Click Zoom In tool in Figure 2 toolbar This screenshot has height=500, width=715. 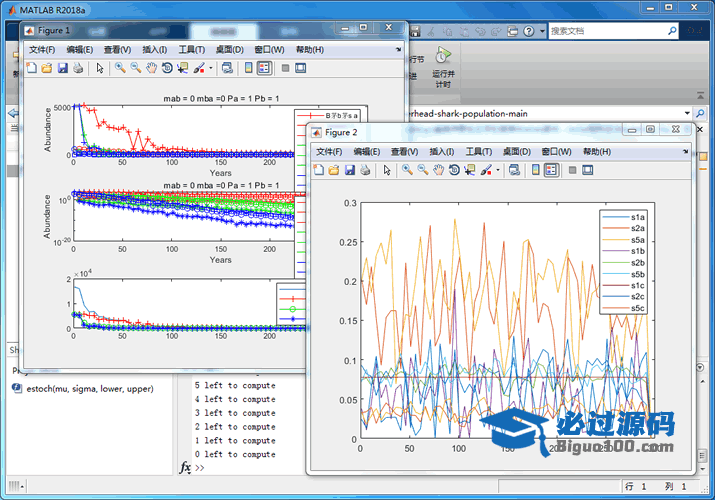pyautogui.click(x=408, y=170)
